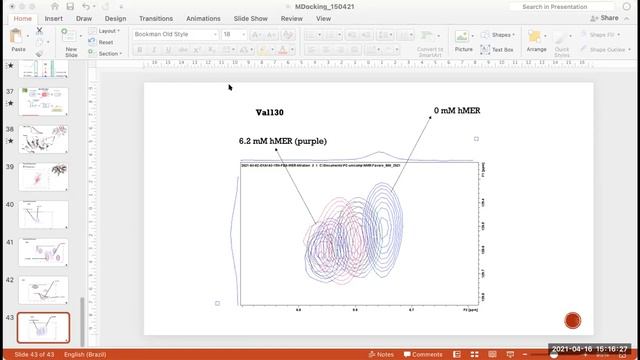
Task: Toggle bold formatting
Action: point(140,50)
